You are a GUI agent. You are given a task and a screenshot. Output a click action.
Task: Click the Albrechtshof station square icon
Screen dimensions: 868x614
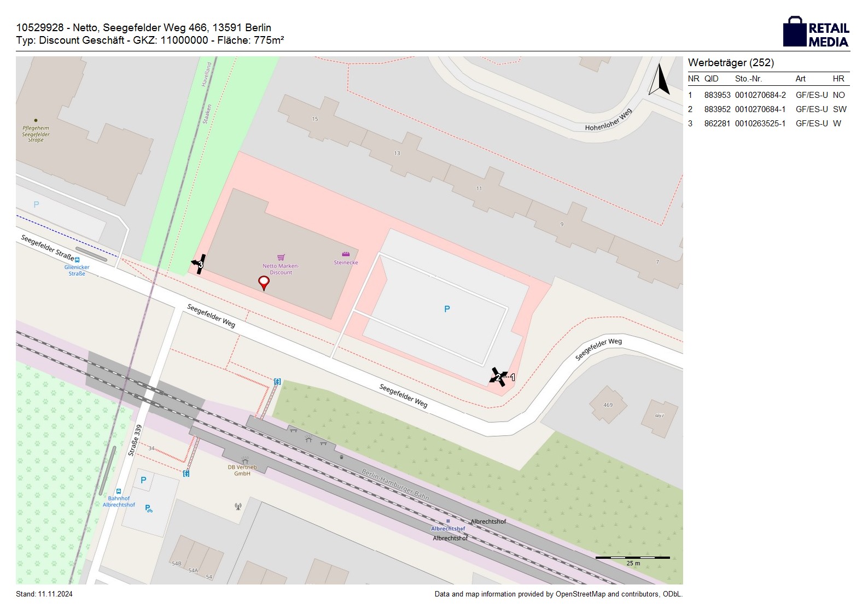[x=448, y=522]
